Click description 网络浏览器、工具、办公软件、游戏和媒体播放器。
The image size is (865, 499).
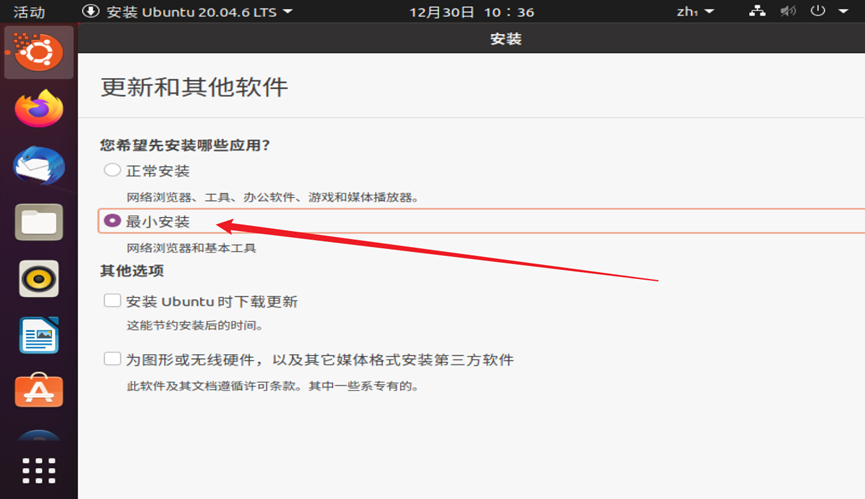click(x=273, y=197)
